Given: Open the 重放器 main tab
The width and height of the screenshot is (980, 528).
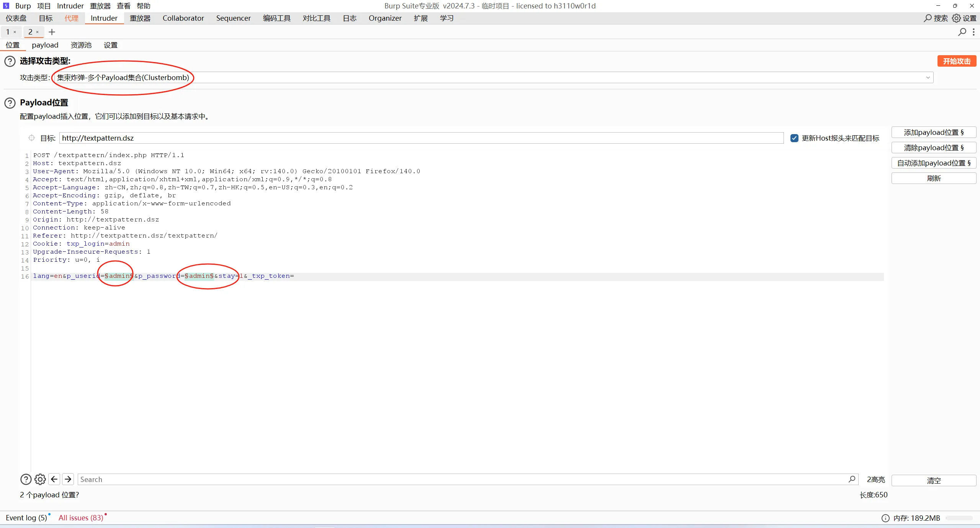Looking at the screenshot, I should pos(140,18).
